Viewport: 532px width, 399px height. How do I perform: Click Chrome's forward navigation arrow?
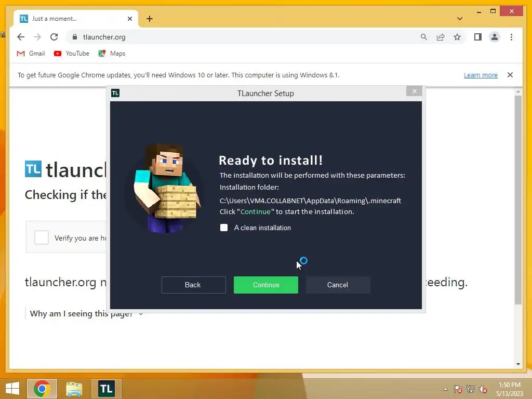point(37,37)
